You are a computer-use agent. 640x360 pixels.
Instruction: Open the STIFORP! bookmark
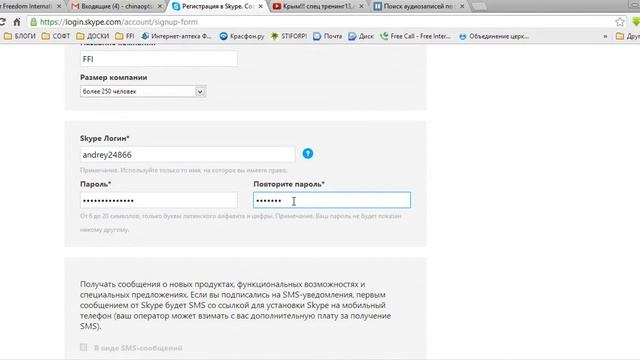pos(289,36)
